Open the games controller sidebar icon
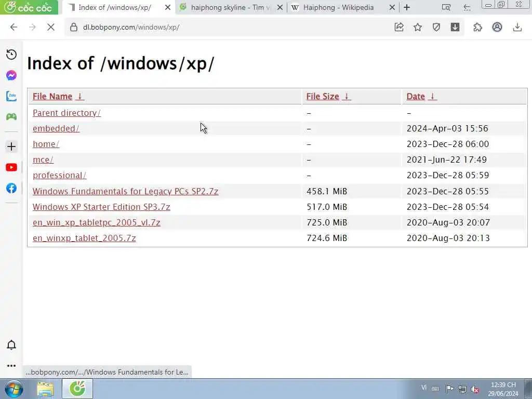Screen dimensions: 532x399 (11, 117)
